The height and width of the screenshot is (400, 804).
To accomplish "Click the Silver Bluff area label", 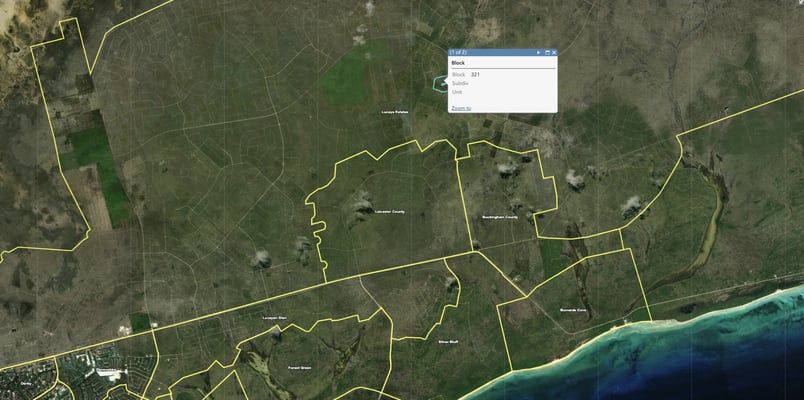I will coord(448,342).
